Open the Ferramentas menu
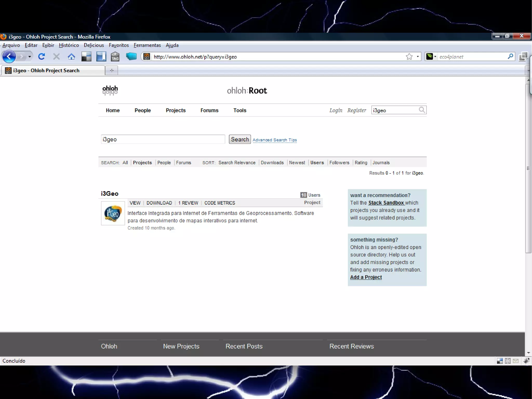 tap(147, 45)
